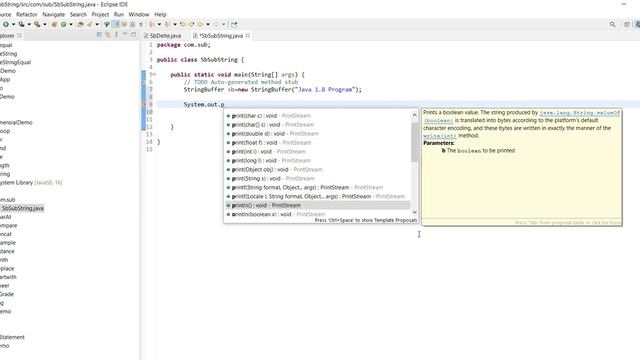Open the Project menu
Image resolution: width=640 pixels, height=360 pixels.
click(100, 14)
